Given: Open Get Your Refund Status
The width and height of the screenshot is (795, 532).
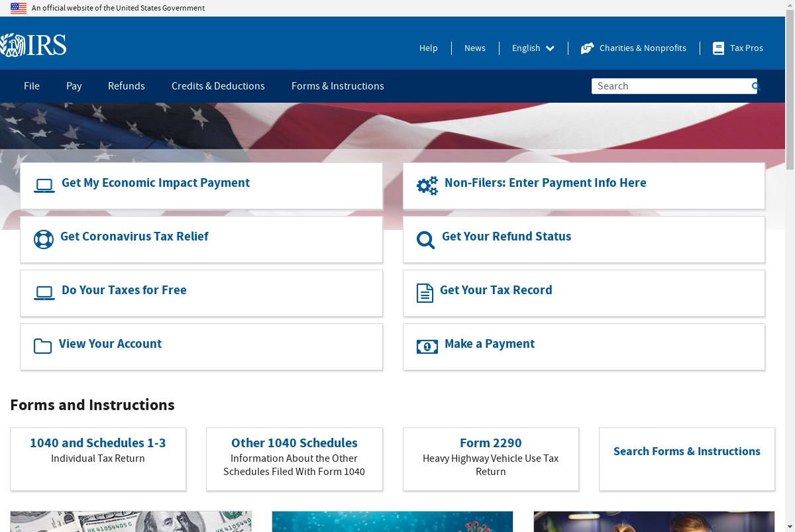Looking at the screenshot, I should pos(584,240).
